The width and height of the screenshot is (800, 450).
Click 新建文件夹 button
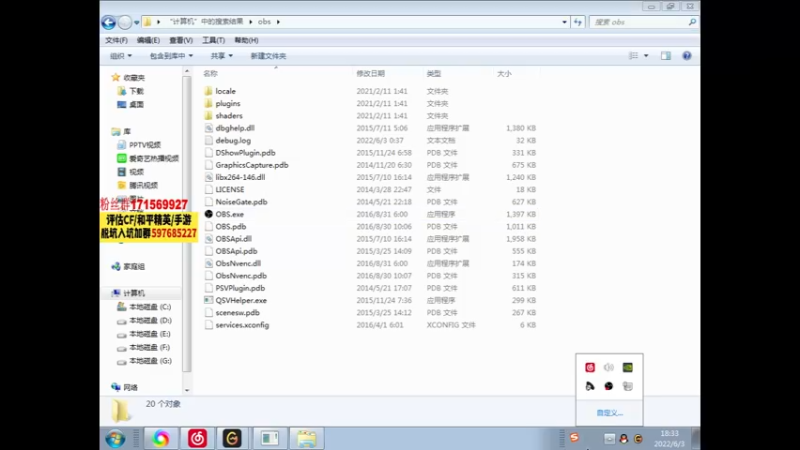click(x=268, y=56)
